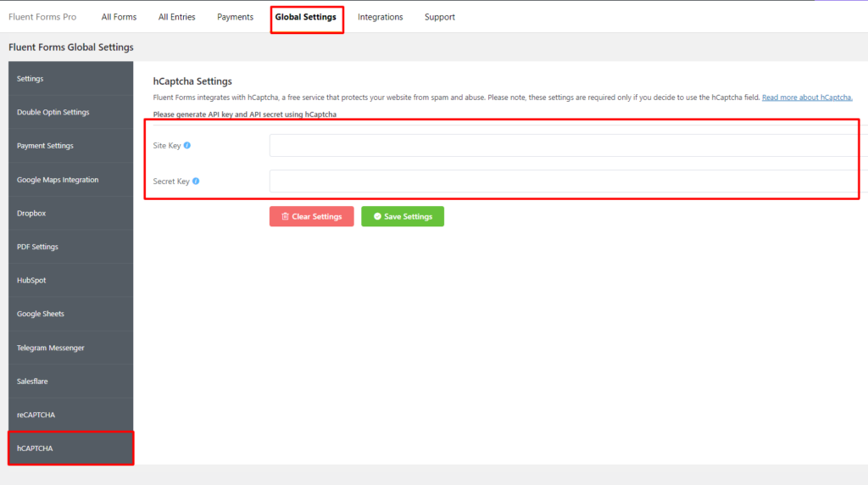This screenshot has height=485, width=868.
Task: Select Google Maps Integration
Action: (71, 180)
